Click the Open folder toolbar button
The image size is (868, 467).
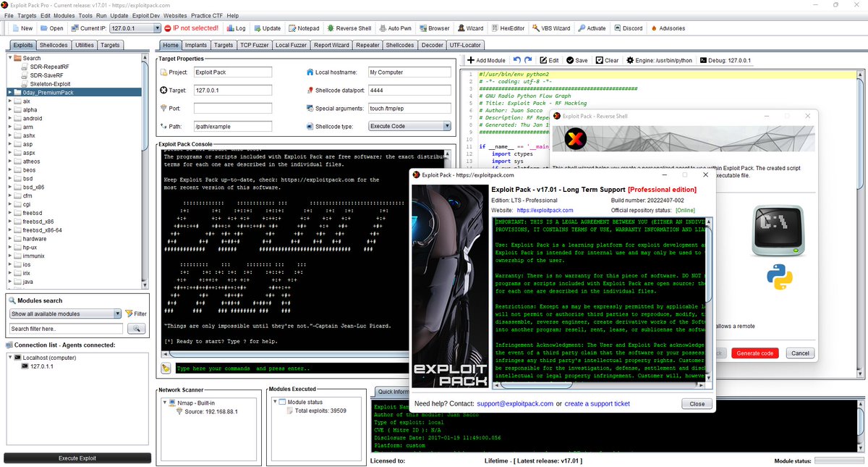(x=51, y=28)
